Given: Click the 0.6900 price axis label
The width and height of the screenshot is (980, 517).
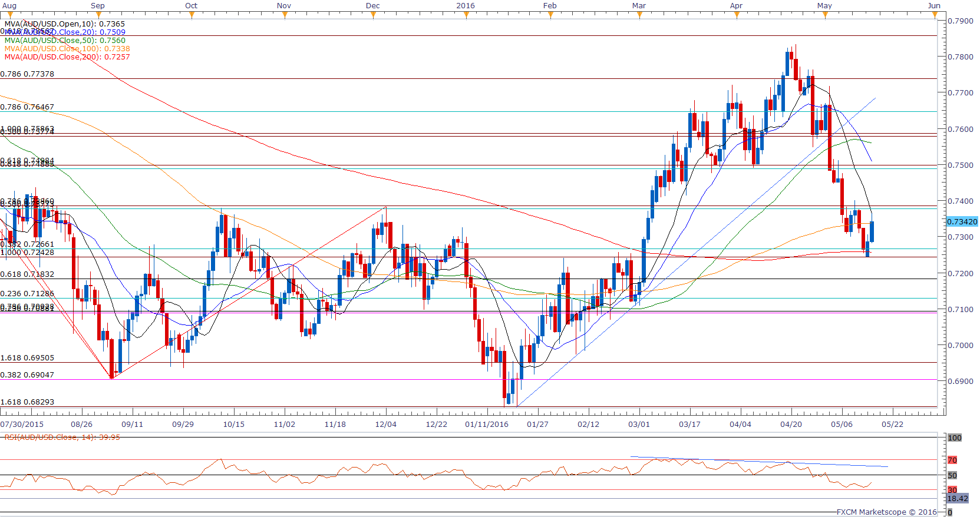Looking at the screenshot, I should (x=961, y=382).
